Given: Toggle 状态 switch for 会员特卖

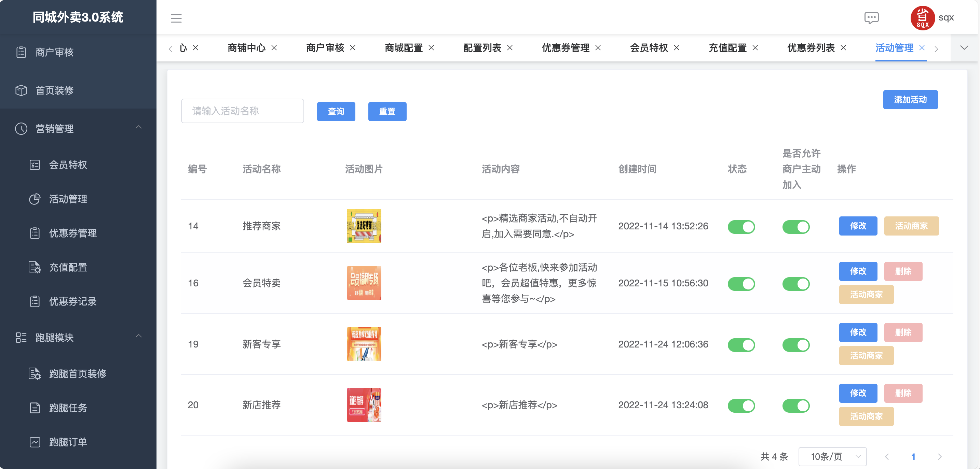Looking at the screenshot, I should pyautogui.click(x=741, y=284).
